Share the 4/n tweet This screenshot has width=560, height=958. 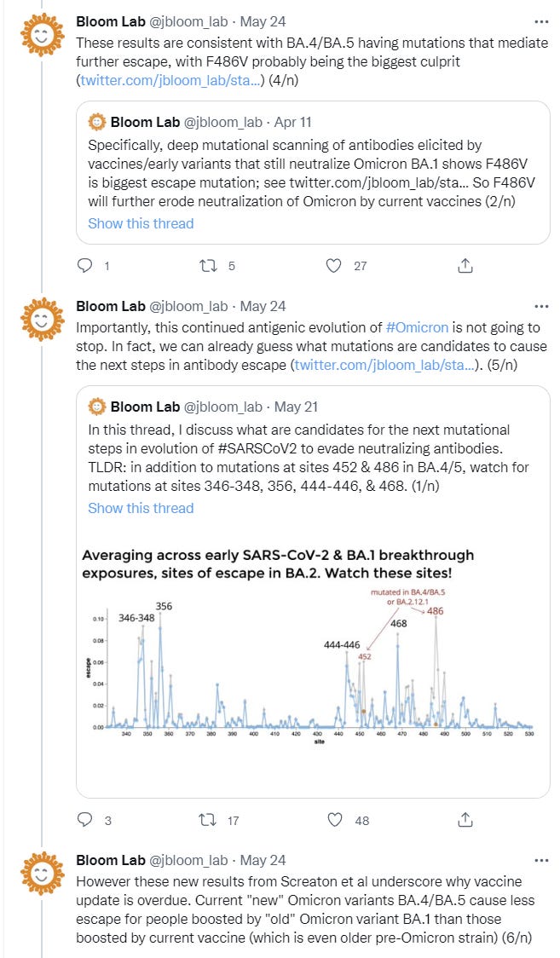[465, 266]
